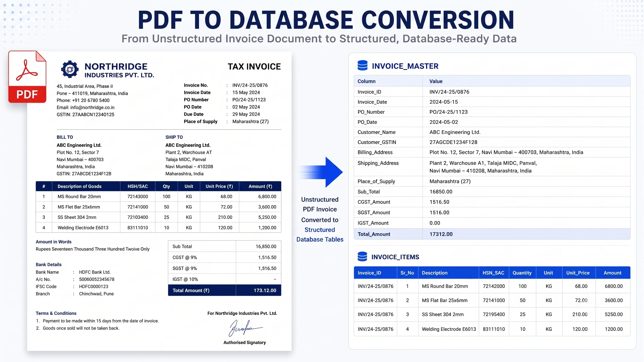The width and height of the screenshot is (644, 362).
Task: Click HSN code 72103400 in the PDF
Action: 138,217
